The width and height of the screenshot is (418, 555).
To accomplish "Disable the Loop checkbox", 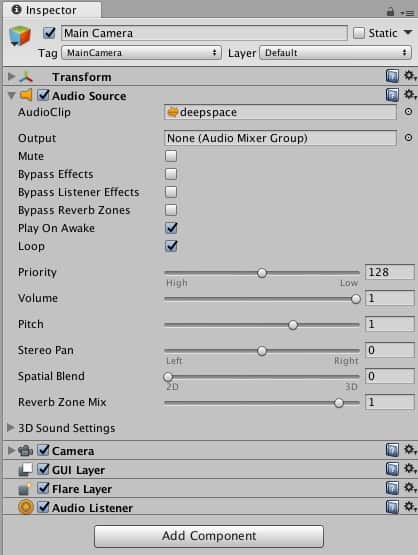I will point(171,246).
